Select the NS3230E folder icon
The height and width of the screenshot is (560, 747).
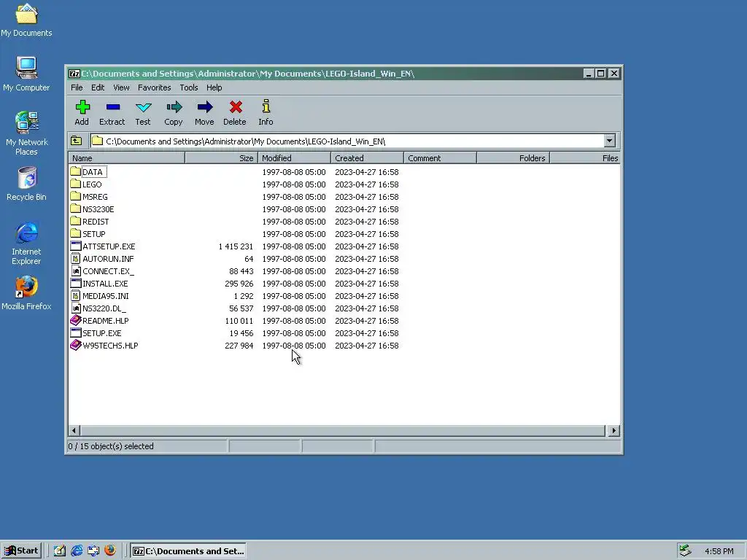75,209
